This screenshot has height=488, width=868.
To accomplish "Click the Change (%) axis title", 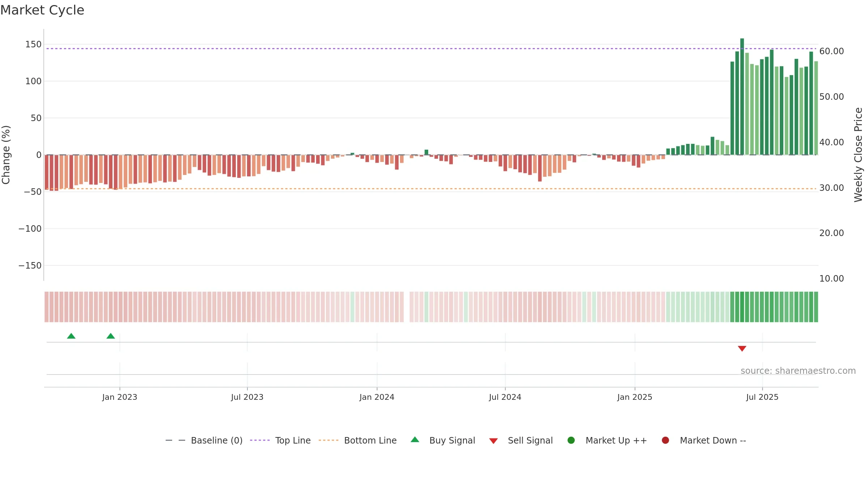I will (6, 155).
